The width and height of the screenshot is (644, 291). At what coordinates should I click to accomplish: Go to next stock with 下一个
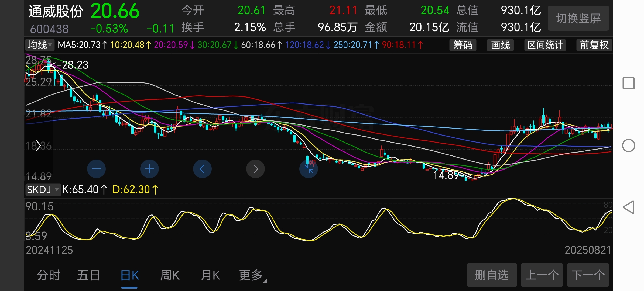click(588, 275)
